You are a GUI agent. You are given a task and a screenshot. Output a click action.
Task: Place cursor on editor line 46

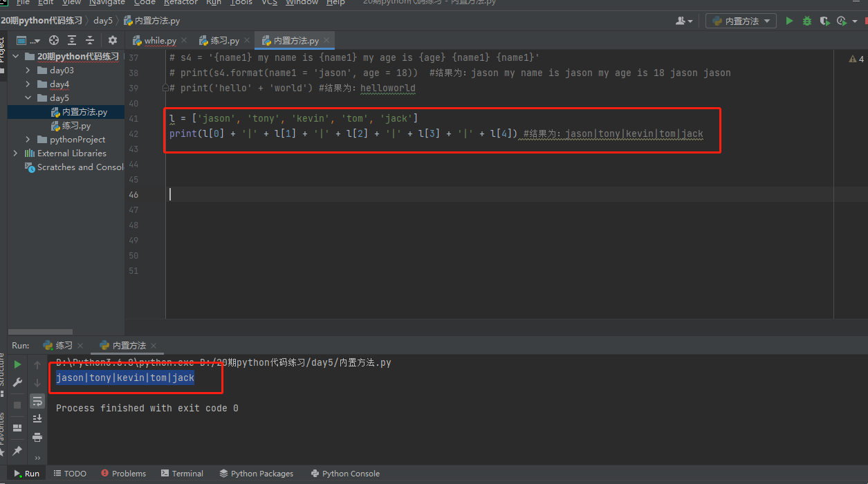(x=498, y=194)
